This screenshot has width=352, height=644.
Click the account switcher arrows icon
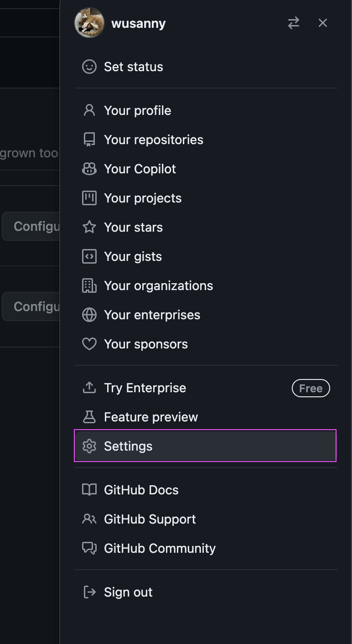click(x=293, y=23)
